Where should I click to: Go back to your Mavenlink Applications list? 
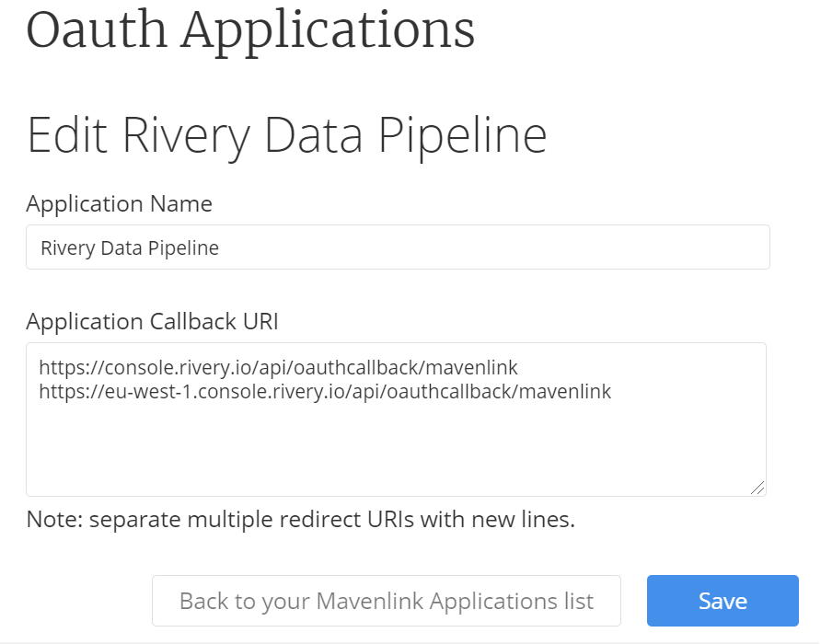386,601
